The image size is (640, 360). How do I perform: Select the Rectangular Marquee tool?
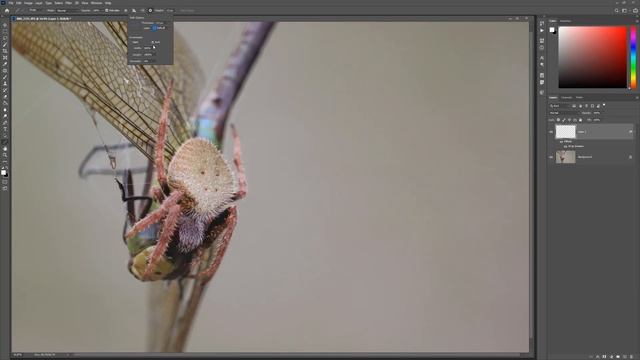(5, 31)
